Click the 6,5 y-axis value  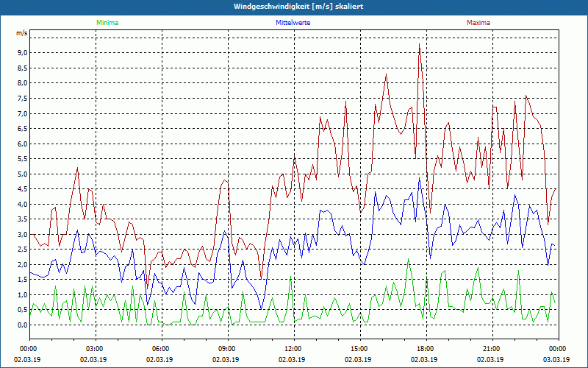[x=23, y=128]
